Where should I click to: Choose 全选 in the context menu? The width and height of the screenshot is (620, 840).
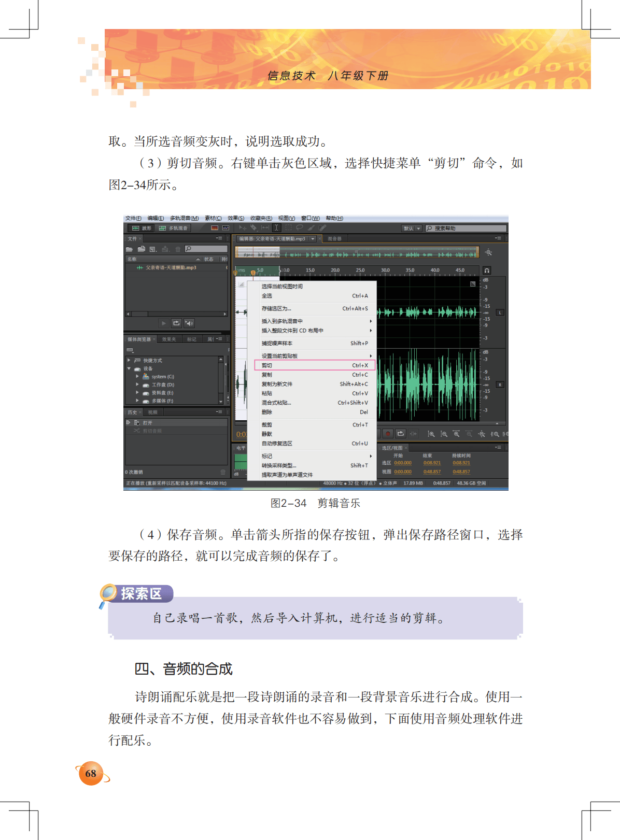315,296
